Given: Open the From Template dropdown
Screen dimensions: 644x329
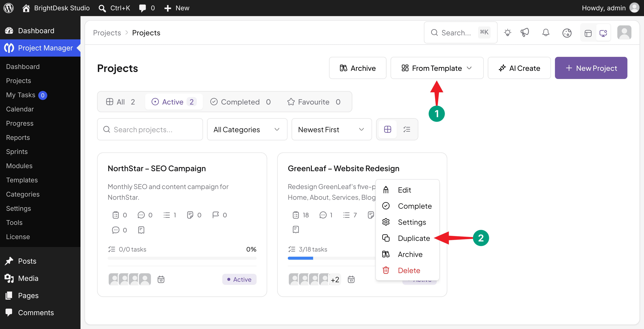Looking at the screenshot, I should pyautogui.click(x=437, y=68).
